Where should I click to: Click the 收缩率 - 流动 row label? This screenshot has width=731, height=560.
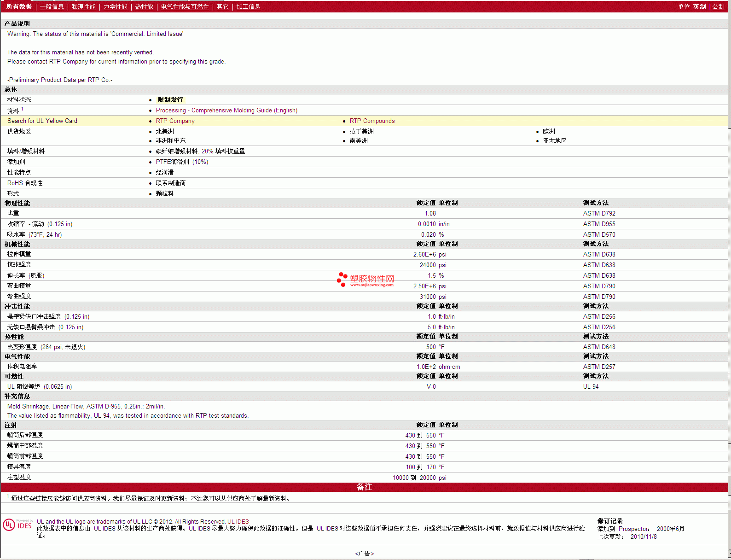pyautogui.click(x=40, y=224)
